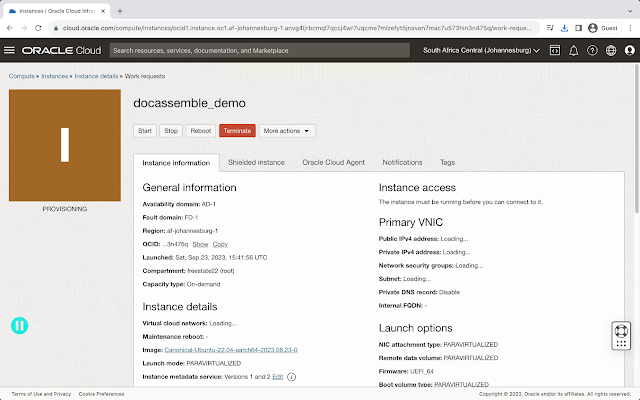Image resolution: width=640 pixels, height=400 pixels.
Task: Open Cookie Preferences footer link
Action: pos(101,394)
